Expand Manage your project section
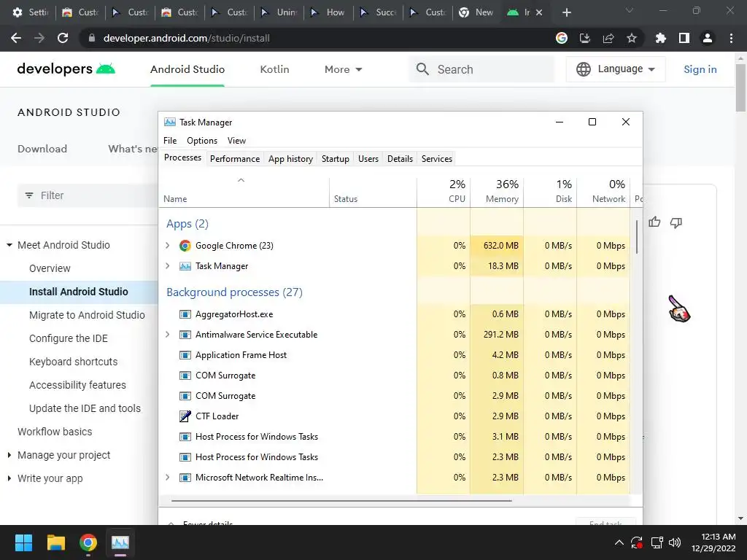 pyautogui.click(x=9, y=455)
